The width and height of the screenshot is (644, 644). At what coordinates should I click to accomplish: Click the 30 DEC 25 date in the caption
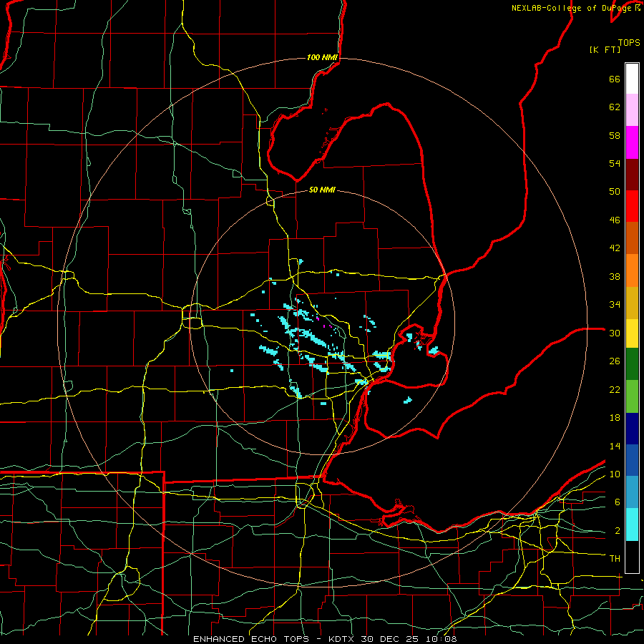[390, 639]
